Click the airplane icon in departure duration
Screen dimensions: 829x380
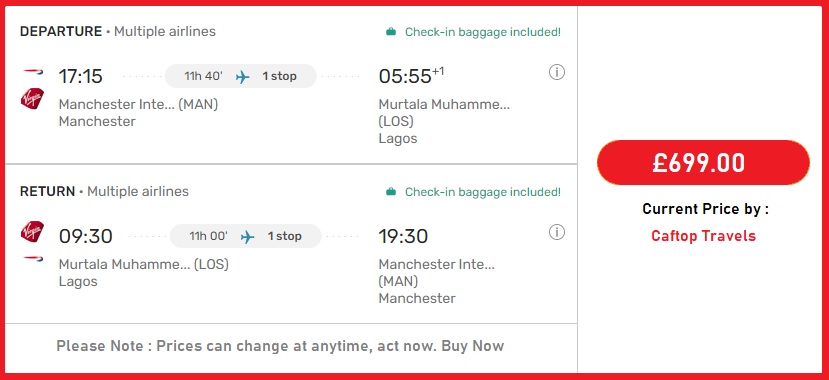(243, 77)
